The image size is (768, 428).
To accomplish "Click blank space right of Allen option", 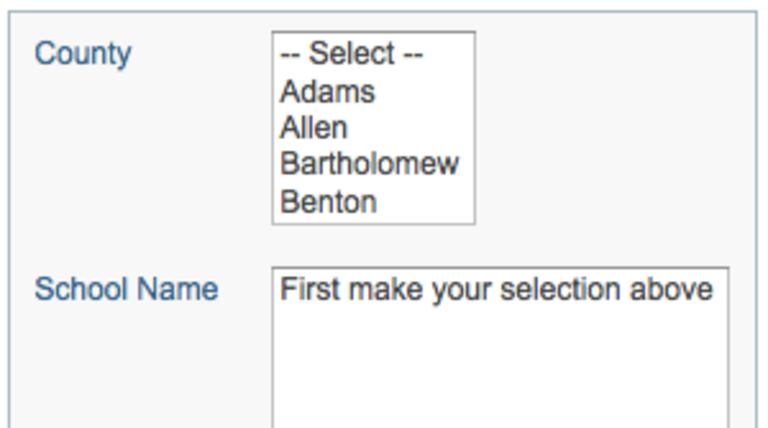I will pyautogui.click(x=410, y=128).
